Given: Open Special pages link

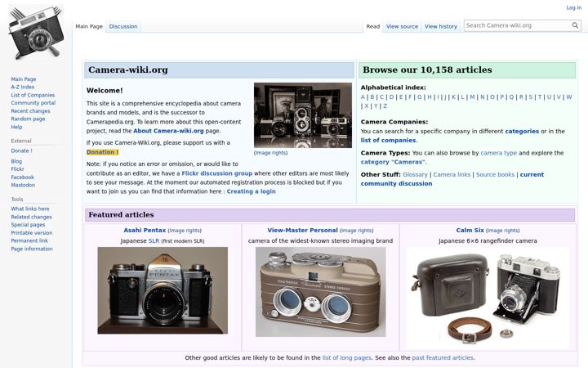Looking at the screenshot, I should click(x=28, y=225).
